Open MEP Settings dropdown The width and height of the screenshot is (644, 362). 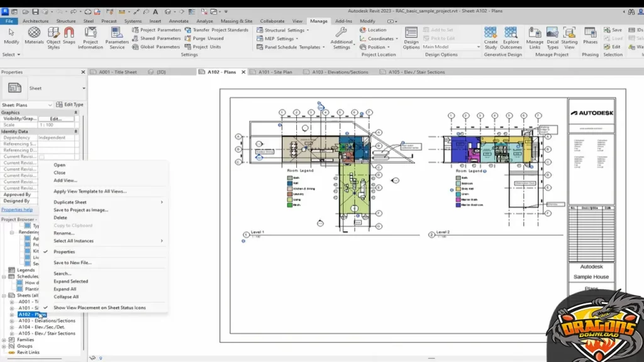pos(277,38)
